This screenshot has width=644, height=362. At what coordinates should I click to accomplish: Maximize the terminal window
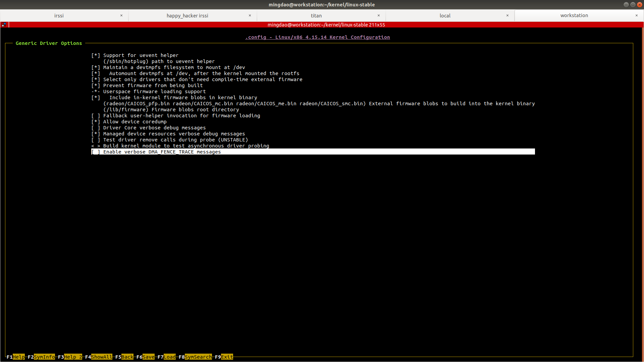pyautogui.click(x=633, y=5)
